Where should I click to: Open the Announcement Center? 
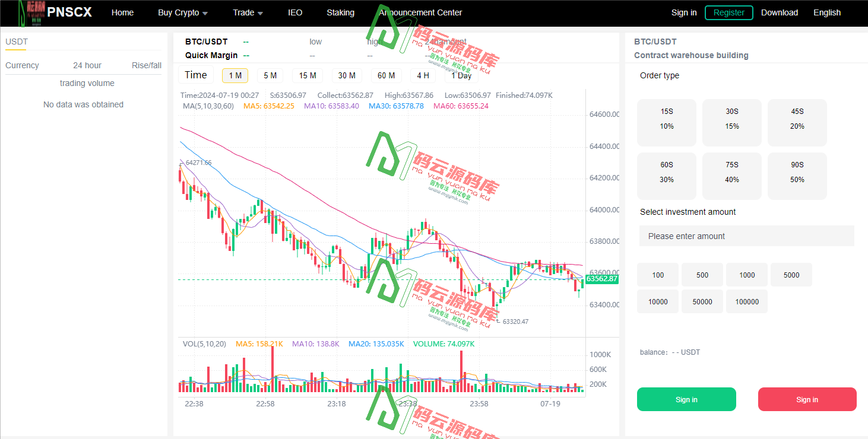pyautogui.click(x=420, y=12)
